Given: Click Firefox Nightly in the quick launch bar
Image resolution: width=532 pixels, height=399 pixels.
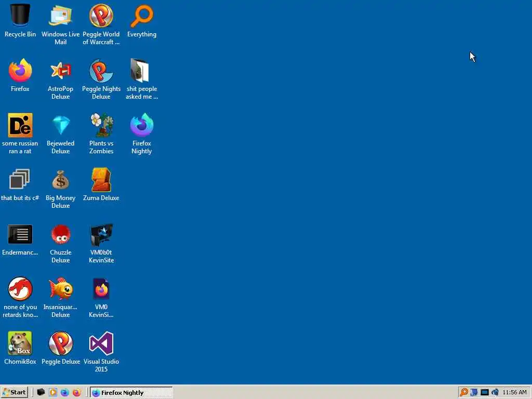Looking at the screenshot, I should point(65,392).
